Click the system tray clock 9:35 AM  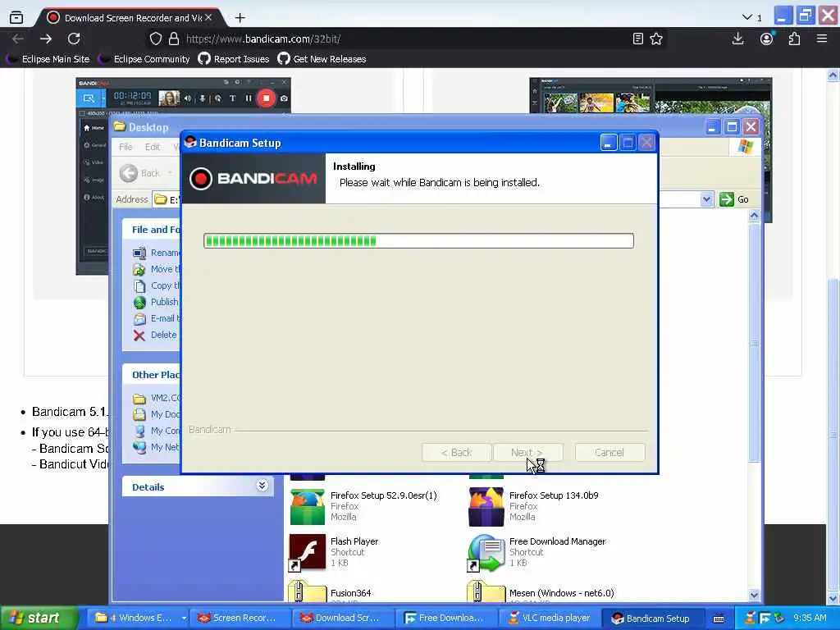point(810,618)
